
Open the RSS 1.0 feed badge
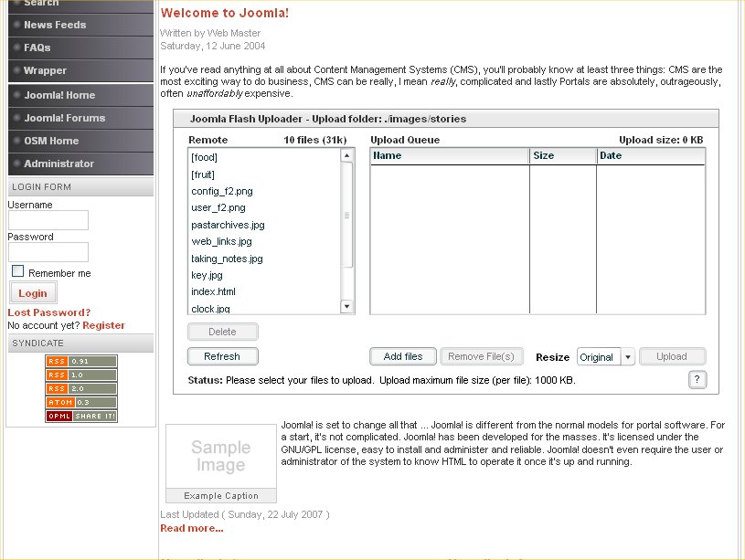pyautogui.click(x=81, y=375)
